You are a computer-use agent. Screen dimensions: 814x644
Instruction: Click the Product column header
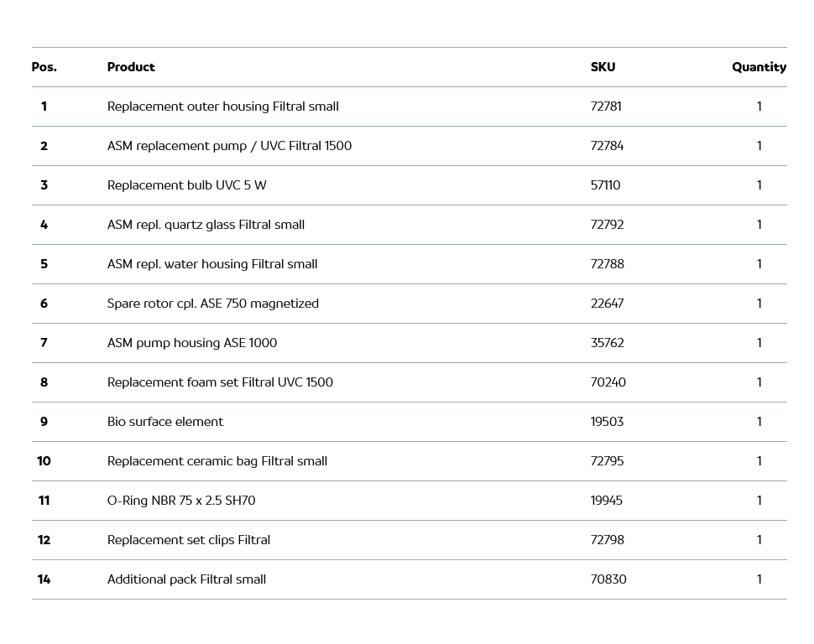pos(131,67)
